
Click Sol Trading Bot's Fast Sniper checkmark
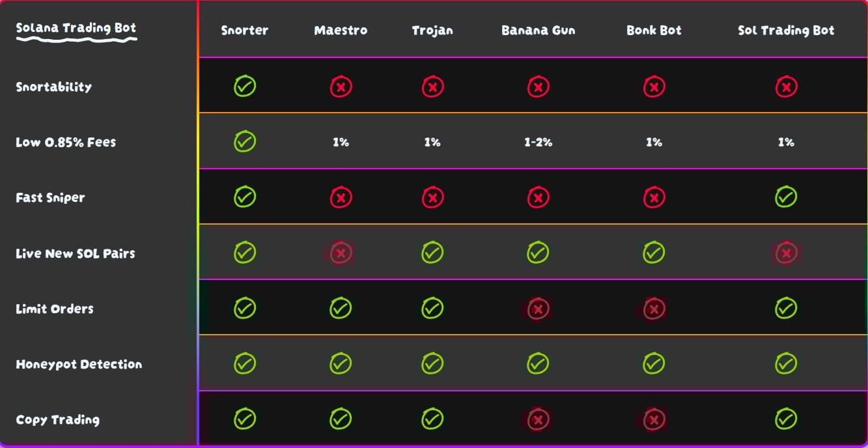tap(786, 197)
